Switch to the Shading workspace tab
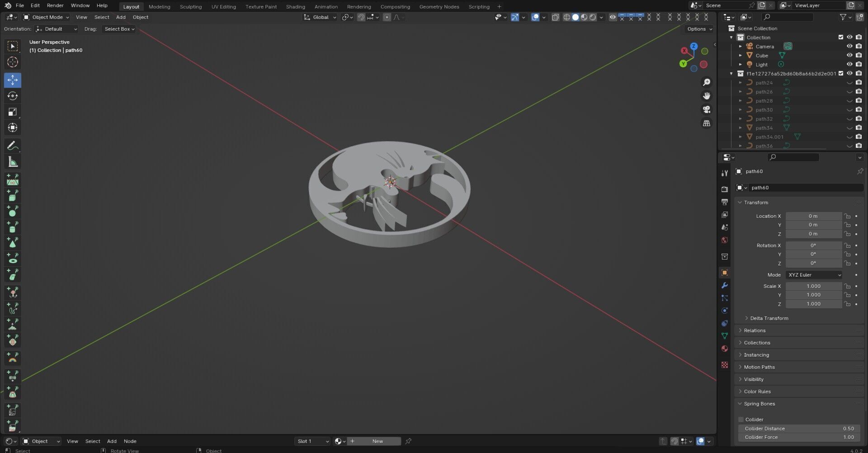 point(295,7)
